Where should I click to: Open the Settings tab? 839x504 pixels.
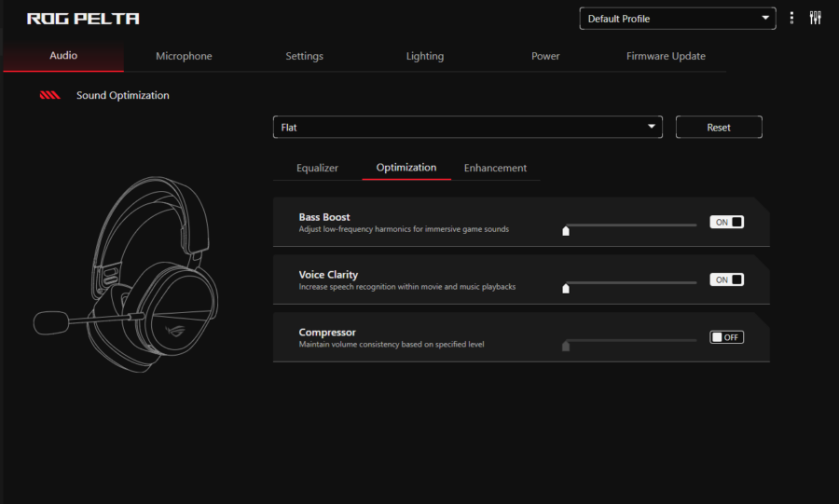pos(304,56)
